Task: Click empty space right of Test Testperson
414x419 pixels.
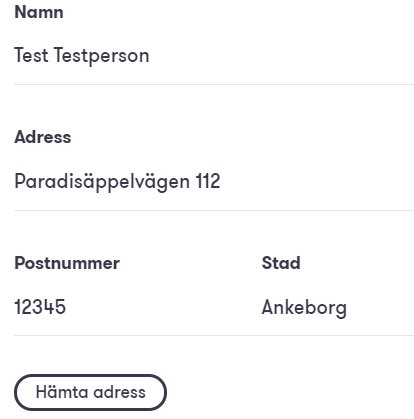Action: [282, 56]
